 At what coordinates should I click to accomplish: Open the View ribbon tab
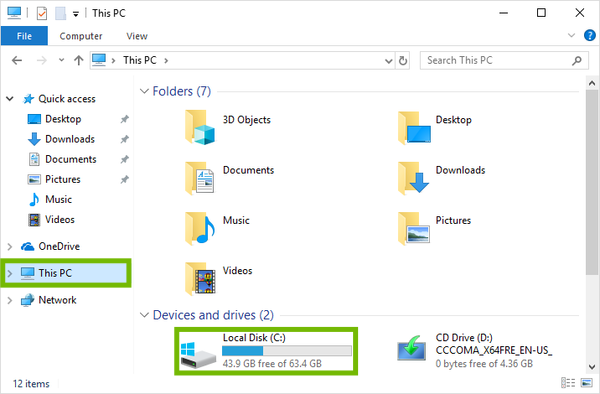[137, 36]
